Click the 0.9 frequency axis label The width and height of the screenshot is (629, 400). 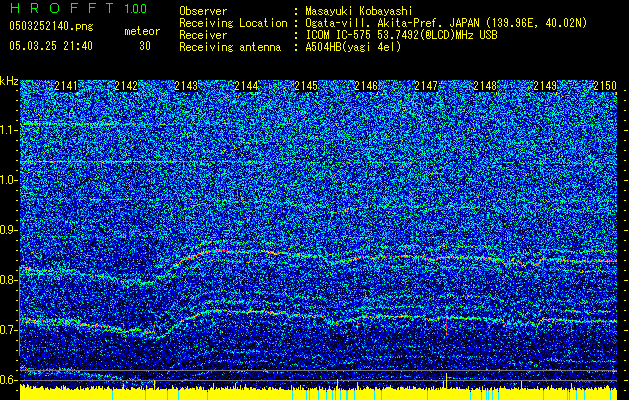pyautogui.click(x=8, y=230)
